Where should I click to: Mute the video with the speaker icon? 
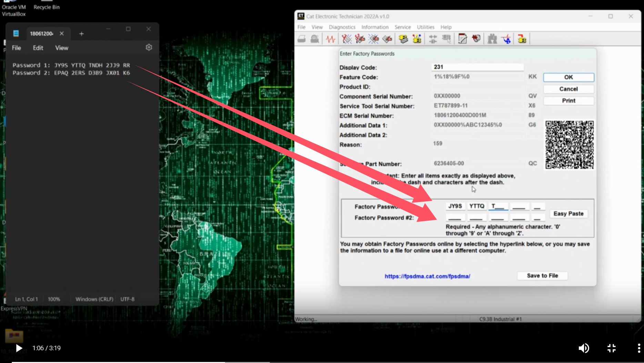(584, 348)
